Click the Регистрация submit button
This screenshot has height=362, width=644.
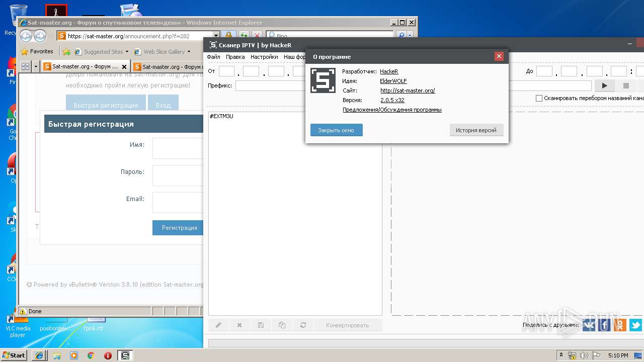(x=179, y=228)
